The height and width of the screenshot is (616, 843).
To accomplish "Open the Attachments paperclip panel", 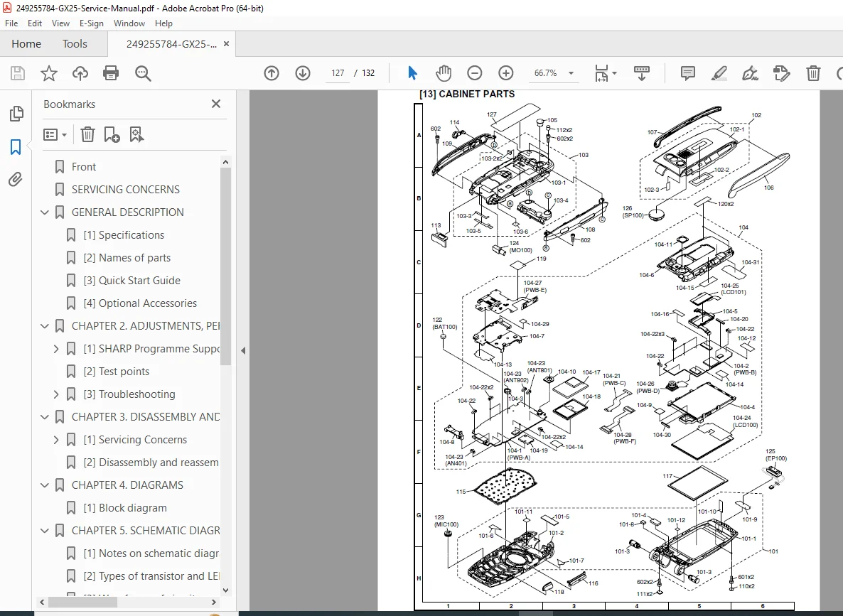I will (x=16, y=179).
